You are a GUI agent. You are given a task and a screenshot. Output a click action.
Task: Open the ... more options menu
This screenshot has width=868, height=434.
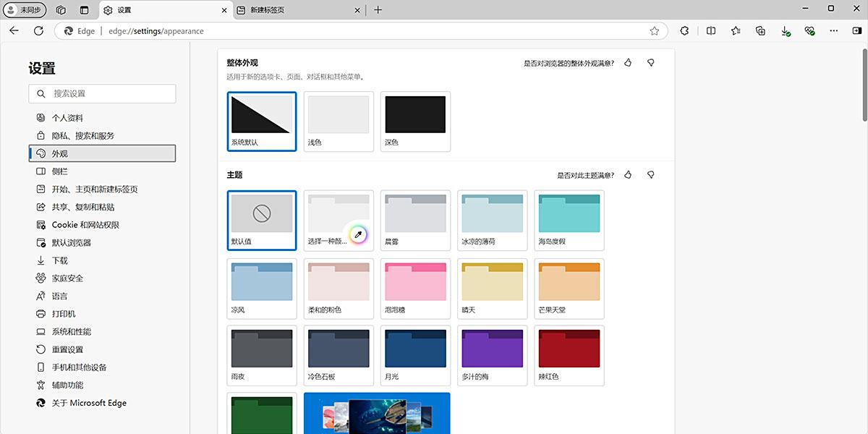[x=834, y=30]
